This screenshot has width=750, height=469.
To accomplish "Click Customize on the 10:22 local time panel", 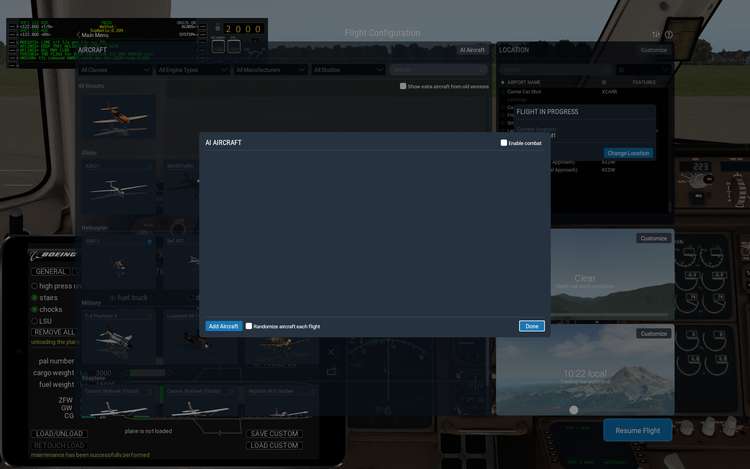I will pyautogui.click(x=653, y=333).
